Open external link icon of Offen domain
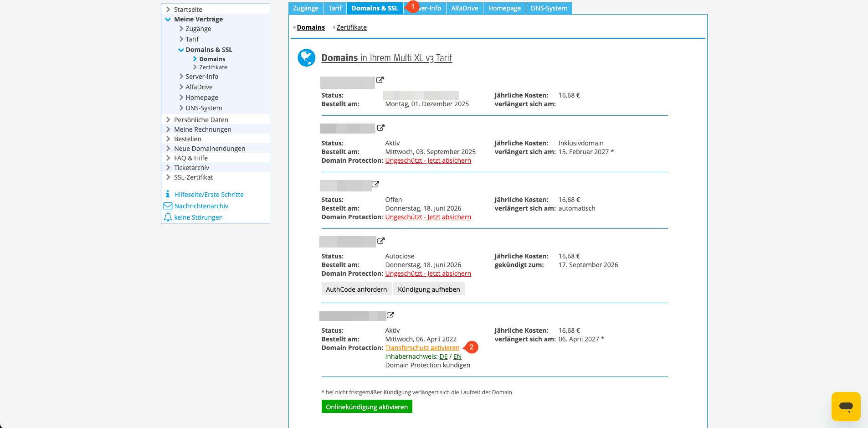Image resolution: width=868 pixels, height=428 pixels. pos(375,184)
